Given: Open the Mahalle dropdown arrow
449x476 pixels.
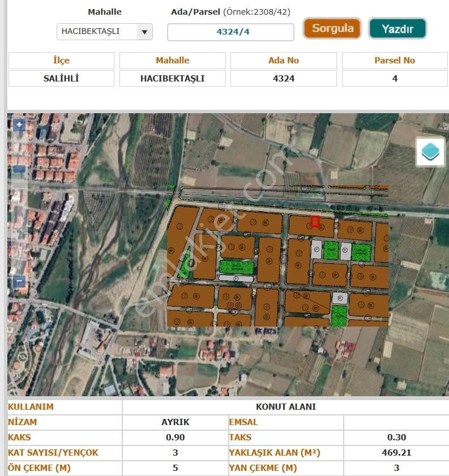Looking at the screenshot, I should pyautogui.click(x=144, y=32).
